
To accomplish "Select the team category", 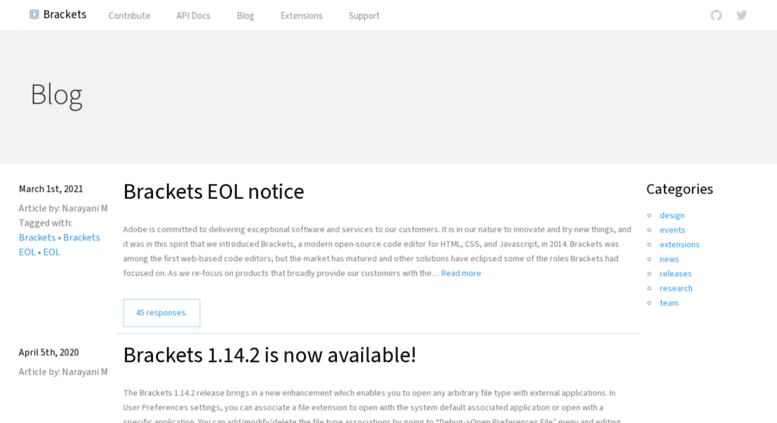I will coord(669,303).
